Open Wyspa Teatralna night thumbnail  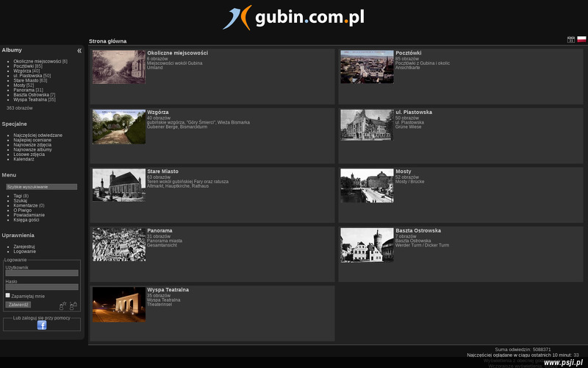(x=119, y=305)
